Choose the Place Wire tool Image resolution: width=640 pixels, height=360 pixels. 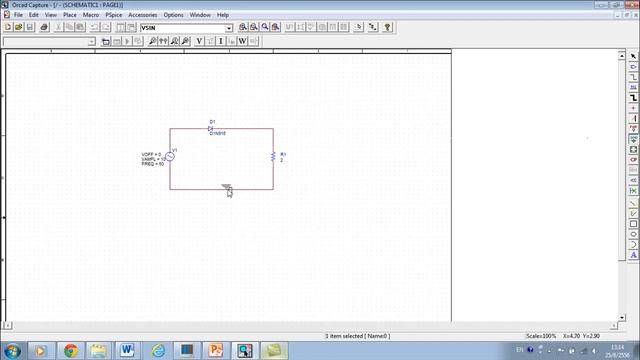(633, 77)
